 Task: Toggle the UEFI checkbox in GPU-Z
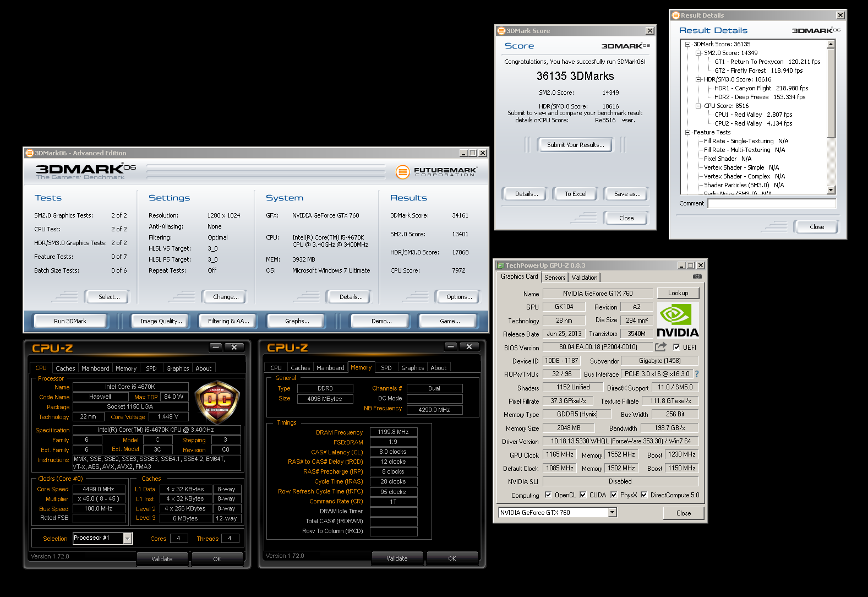tap(676, 347)
